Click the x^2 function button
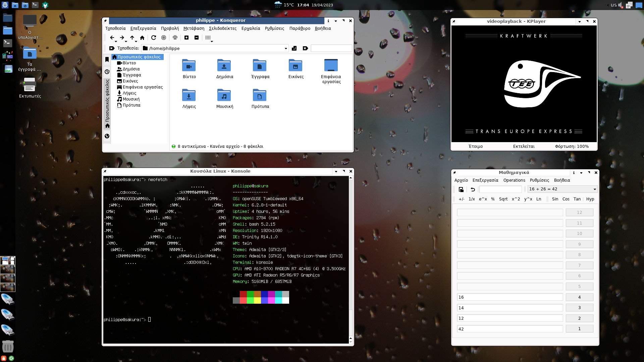644x362 pixels. pos(516,199)
